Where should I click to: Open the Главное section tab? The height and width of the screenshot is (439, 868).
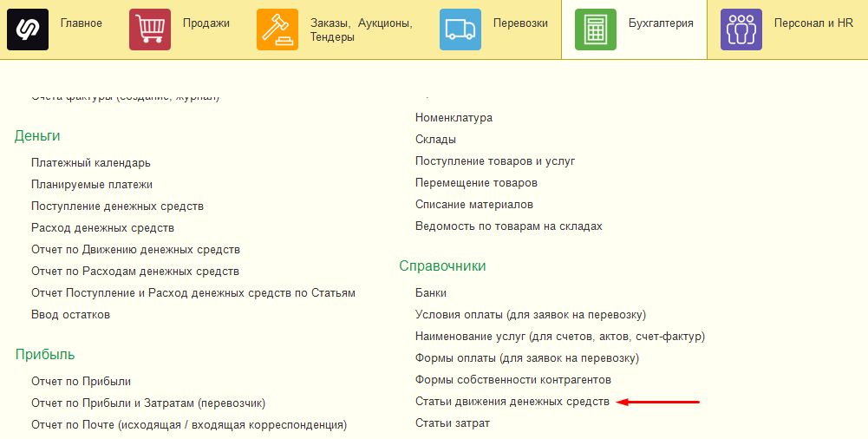[82, 23]
